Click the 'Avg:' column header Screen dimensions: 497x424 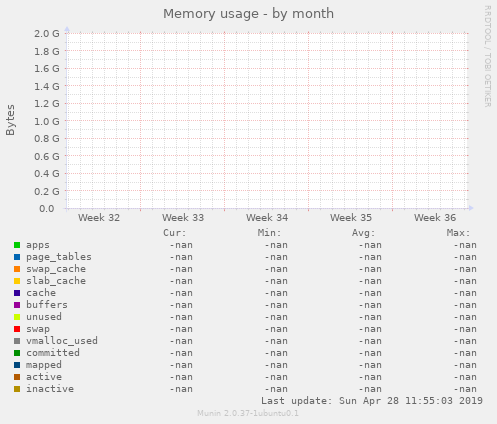(x=364, y=233)
